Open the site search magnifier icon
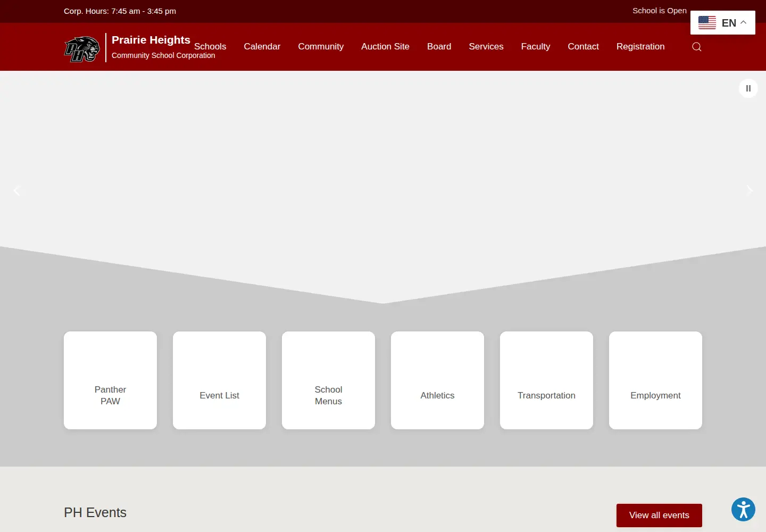This screenshot has height=532, width=766. [x=696, y=47]
